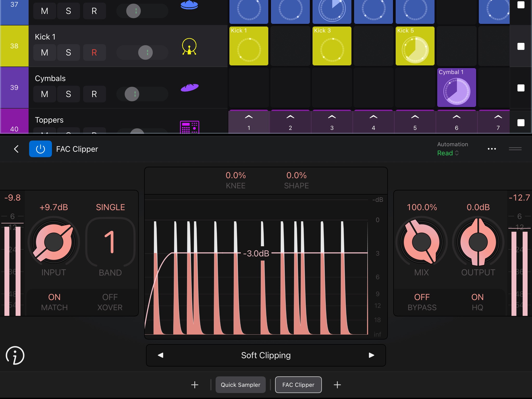Record-enable track 37
This screenshot has width=532, height=399.
point(94,11)
